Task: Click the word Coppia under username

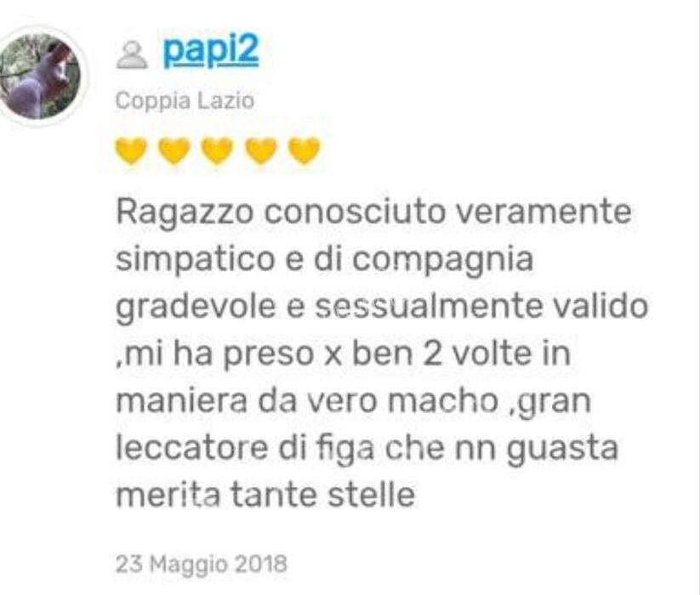Action: pos(153,101)
